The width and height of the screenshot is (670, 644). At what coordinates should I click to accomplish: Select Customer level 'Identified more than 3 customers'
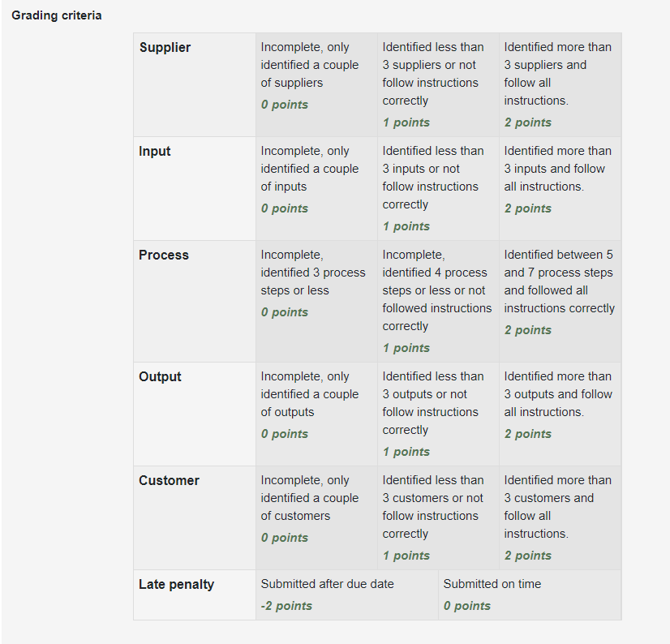point(560,518)
